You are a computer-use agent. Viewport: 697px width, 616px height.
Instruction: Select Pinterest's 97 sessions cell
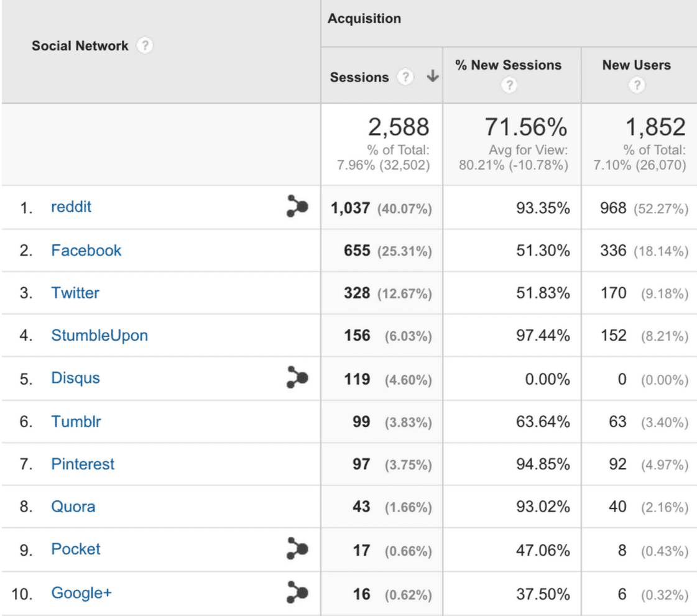(x=381, y=464)
